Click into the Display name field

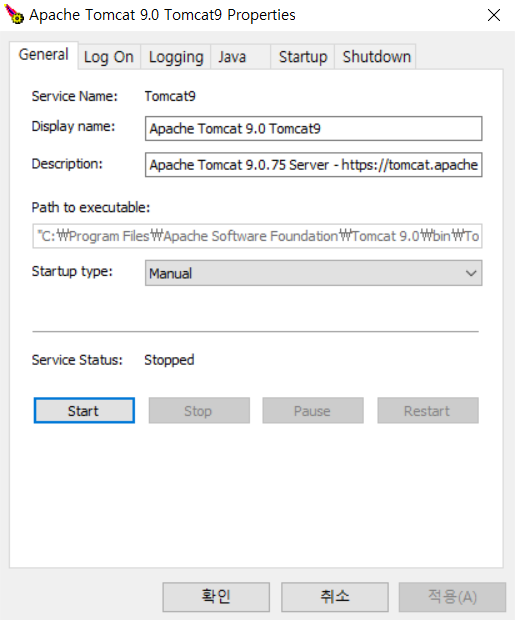point(313,129)
